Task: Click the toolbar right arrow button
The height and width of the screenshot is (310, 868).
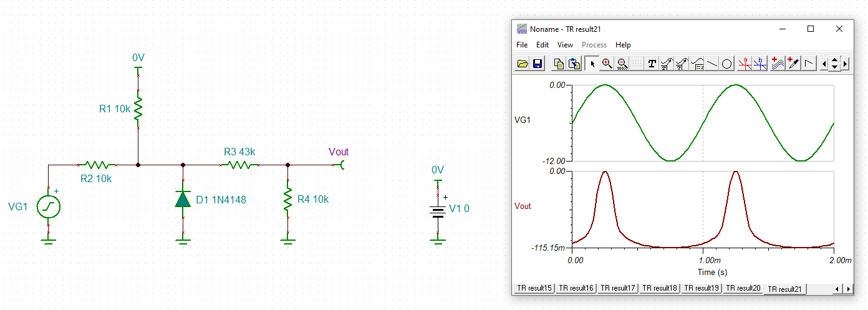Action: pyautogui.click(x=846, y=64)
